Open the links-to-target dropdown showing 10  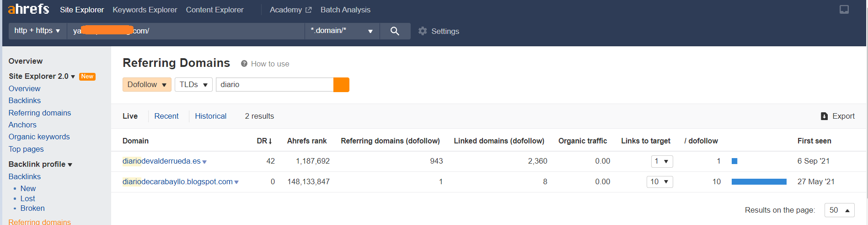[659, 182]
